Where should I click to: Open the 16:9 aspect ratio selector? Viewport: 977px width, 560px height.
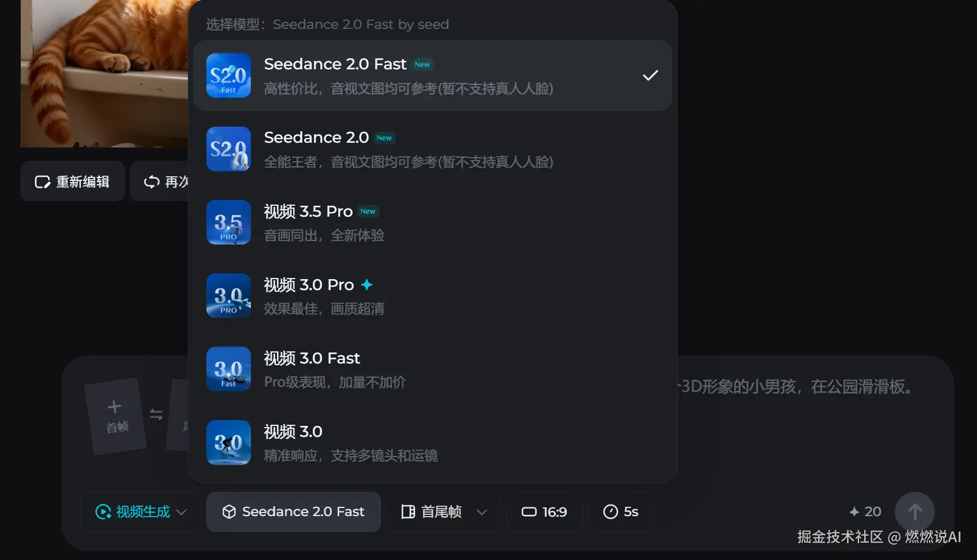(544, 511)
